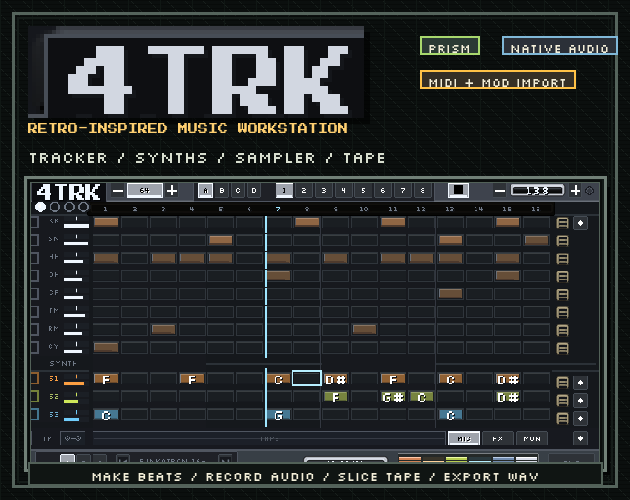The height and width of the screenshot is (500, 630).
Task: Click the blue G note in the S3 row
Action: coord(278,415)
